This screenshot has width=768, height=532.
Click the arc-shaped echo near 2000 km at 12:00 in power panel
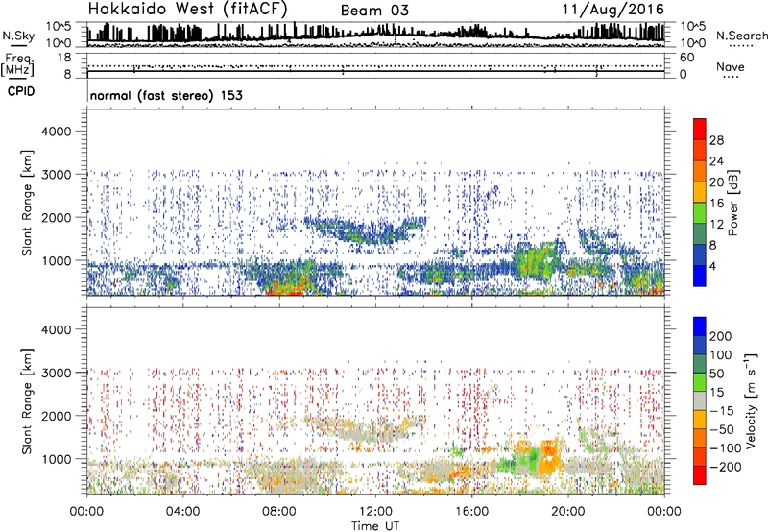click(x=364, y=230)
